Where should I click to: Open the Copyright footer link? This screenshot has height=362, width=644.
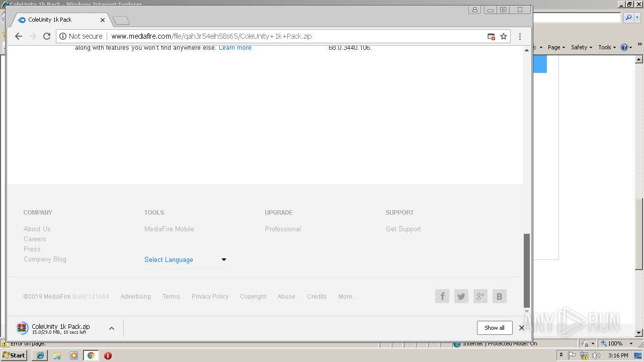point(253,297)
